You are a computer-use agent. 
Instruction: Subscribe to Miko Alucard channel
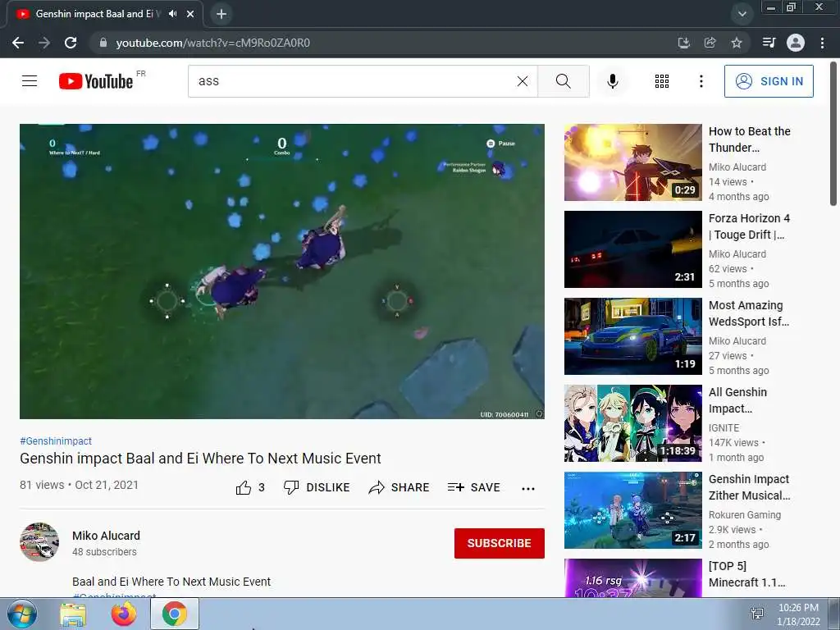pos(500,543)
